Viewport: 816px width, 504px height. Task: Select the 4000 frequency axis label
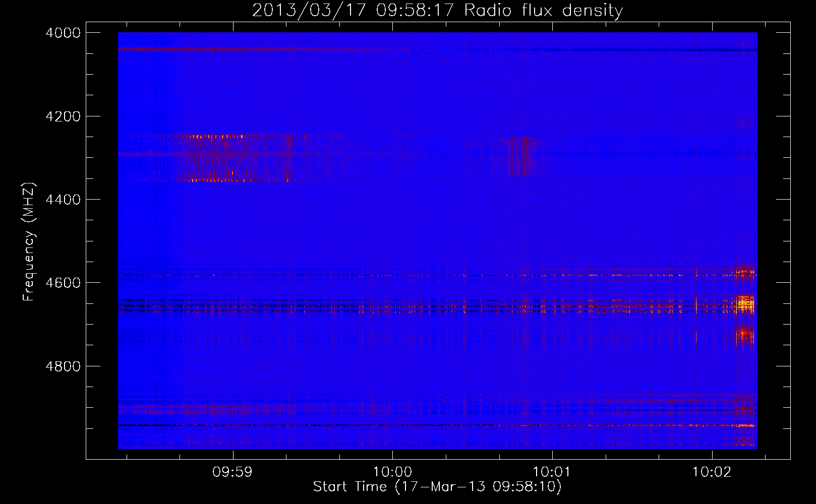pyautogui.click(x=63, y=33)
